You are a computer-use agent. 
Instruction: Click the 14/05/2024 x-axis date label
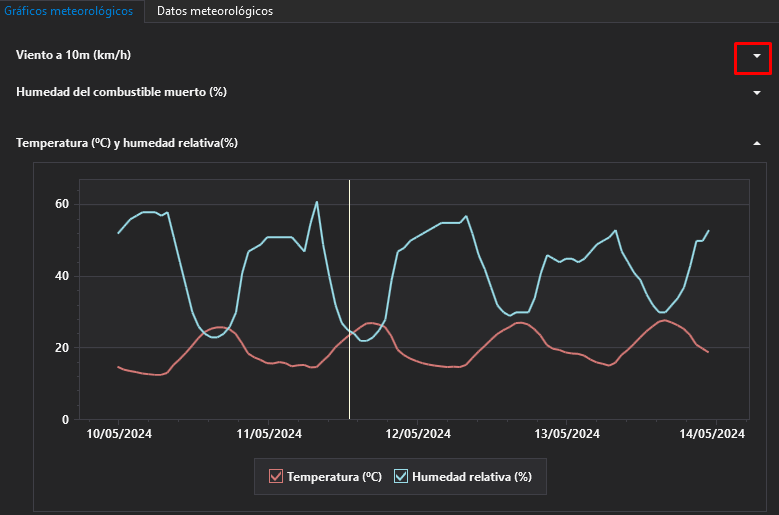pos(711,434)
